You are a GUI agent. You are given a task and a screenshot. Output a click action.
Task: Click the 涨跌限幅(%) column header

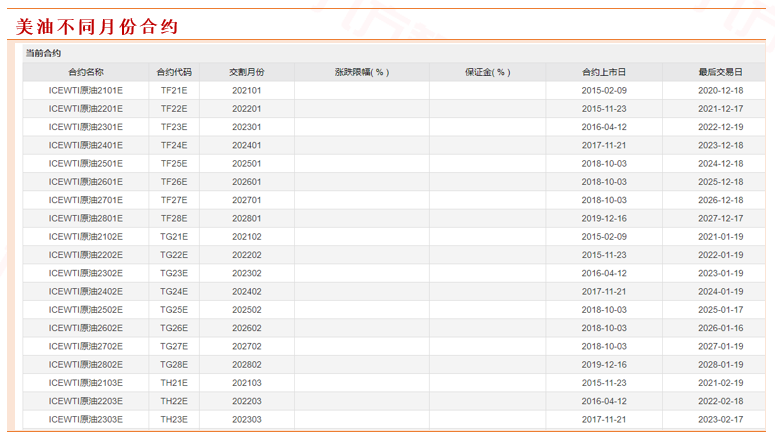coord(362,72)
